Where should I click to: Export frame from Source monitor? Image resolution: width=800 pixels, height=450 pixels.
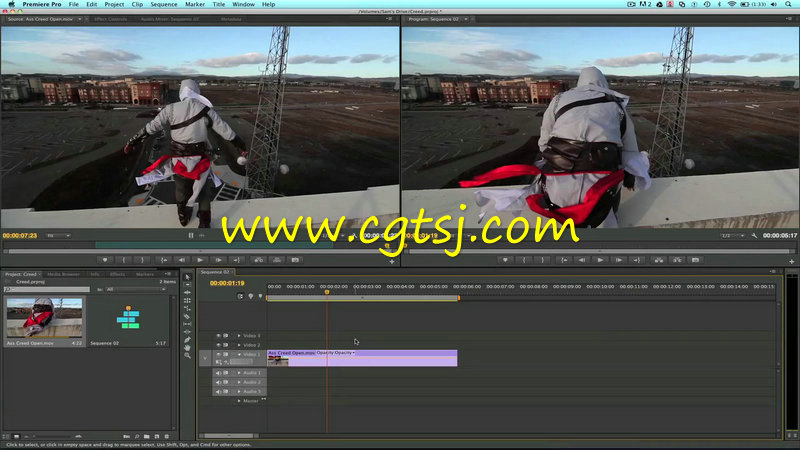point(295,260)
